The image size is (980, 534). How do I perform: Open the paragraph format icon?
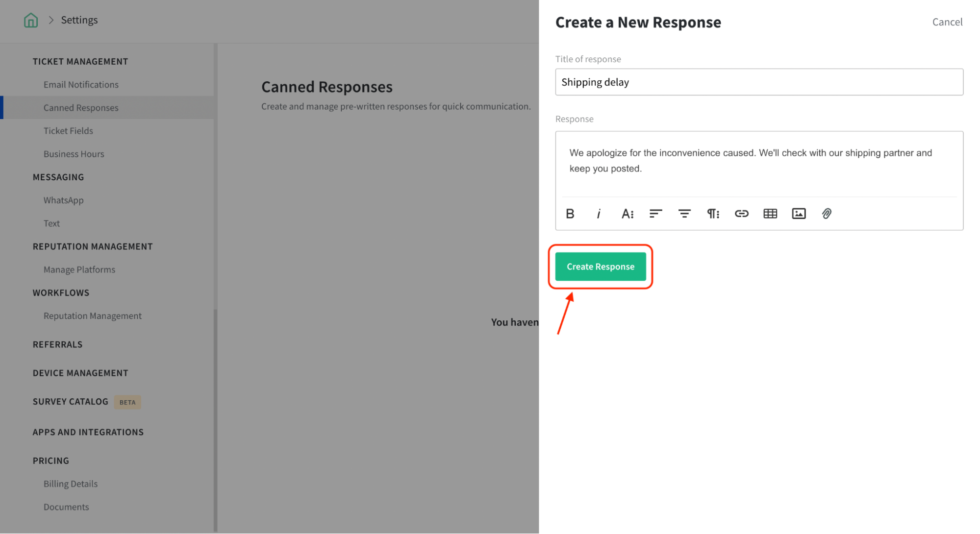coord(713,214)
